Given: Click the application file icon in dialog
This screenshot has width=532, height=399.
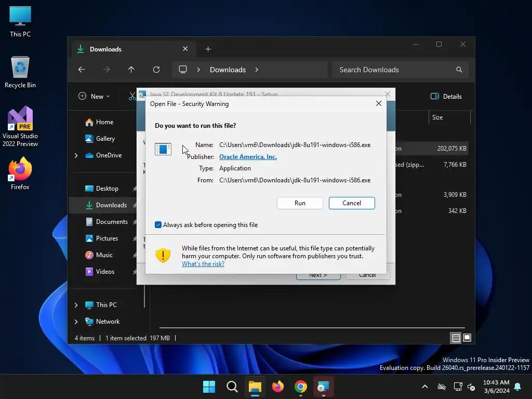Looking at the screenshot, I should 163,149.
